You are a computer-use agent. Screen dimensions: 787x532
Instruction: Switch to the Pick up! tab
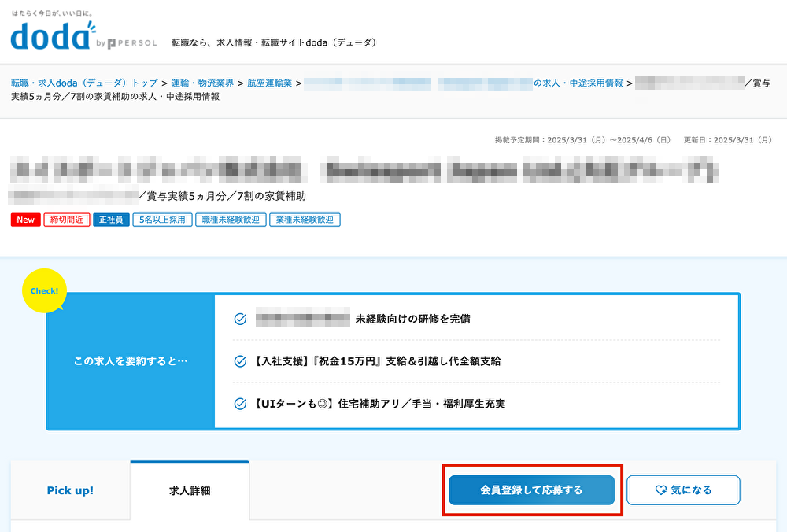click(x=70, y=490)
